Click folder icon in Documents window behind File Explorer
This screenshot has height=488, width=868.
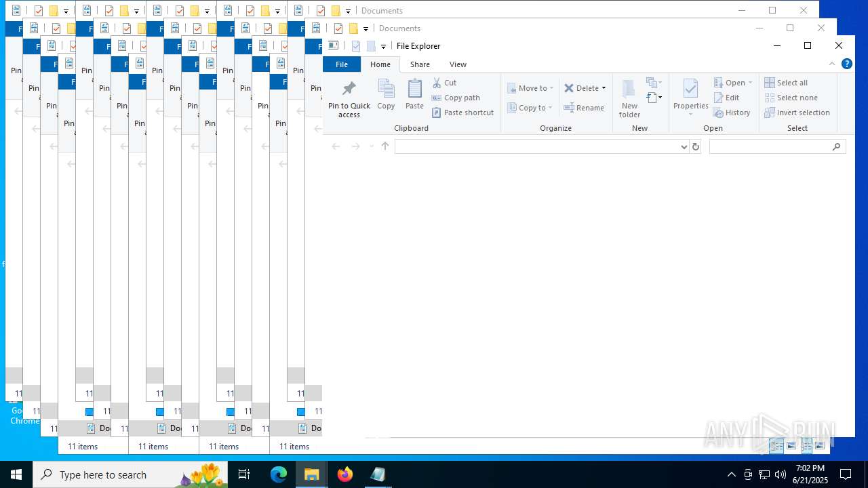click(x=353, y=28)
